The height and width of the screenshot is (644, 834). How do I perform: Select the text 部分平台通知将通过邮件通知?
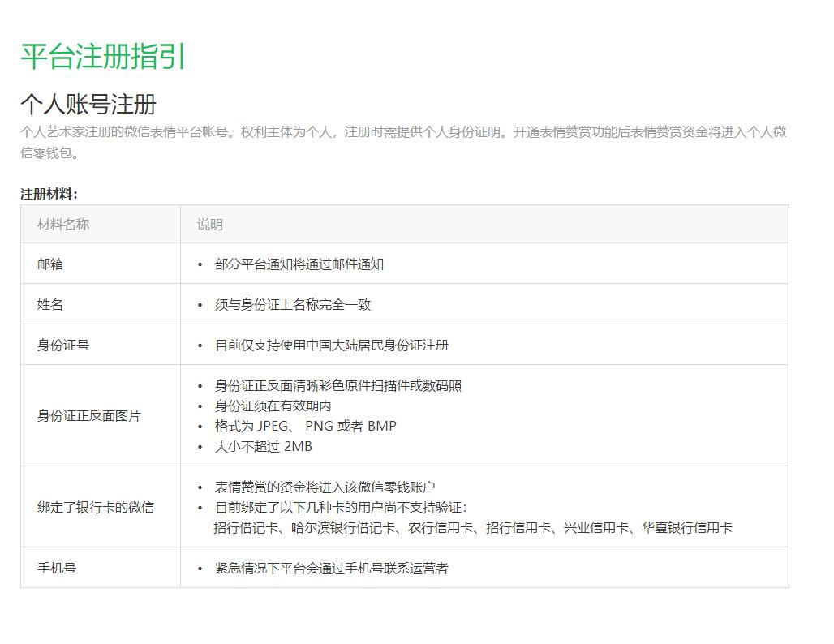[299, 264]
